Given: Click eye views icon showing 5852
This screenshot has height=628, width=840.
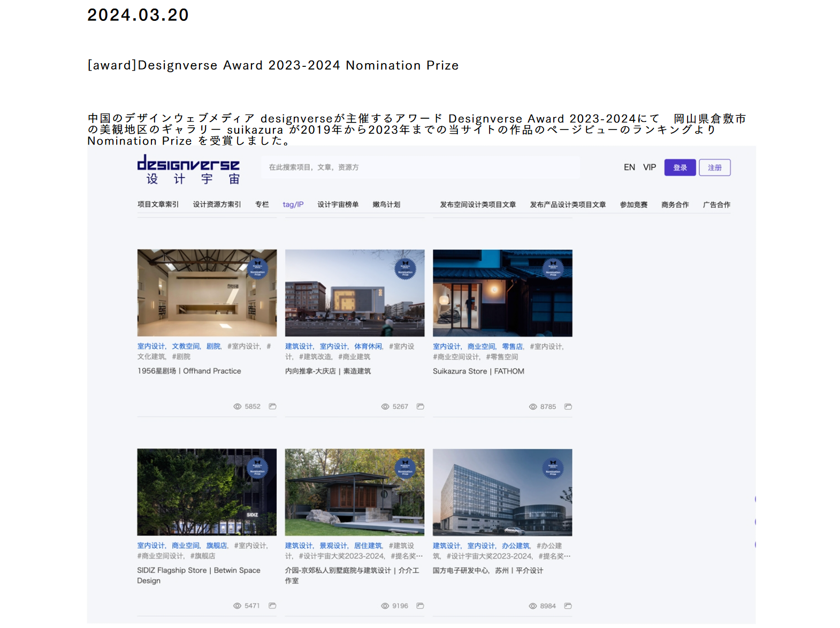Looking at the screenshot, I should [238, 407].
